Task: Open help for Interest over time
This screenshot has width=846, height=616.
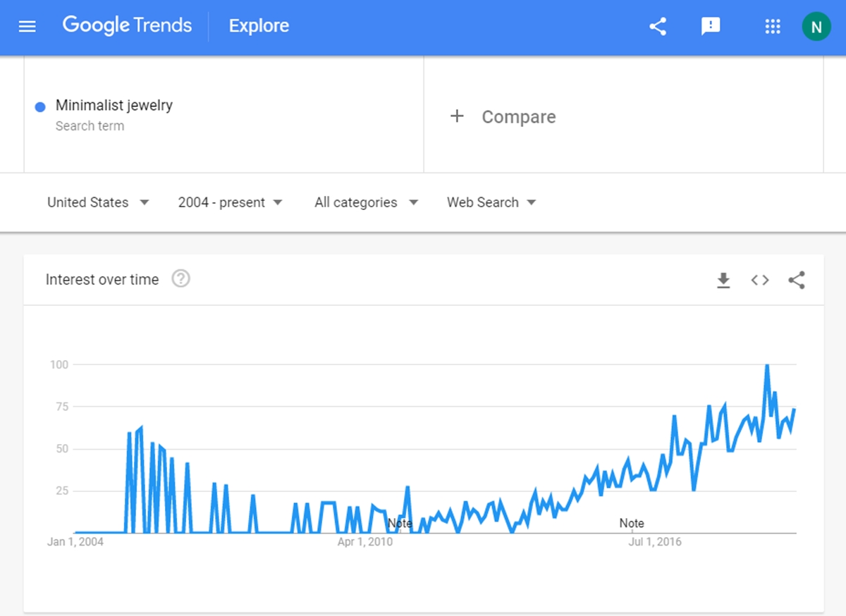Action: click(181, 279)
